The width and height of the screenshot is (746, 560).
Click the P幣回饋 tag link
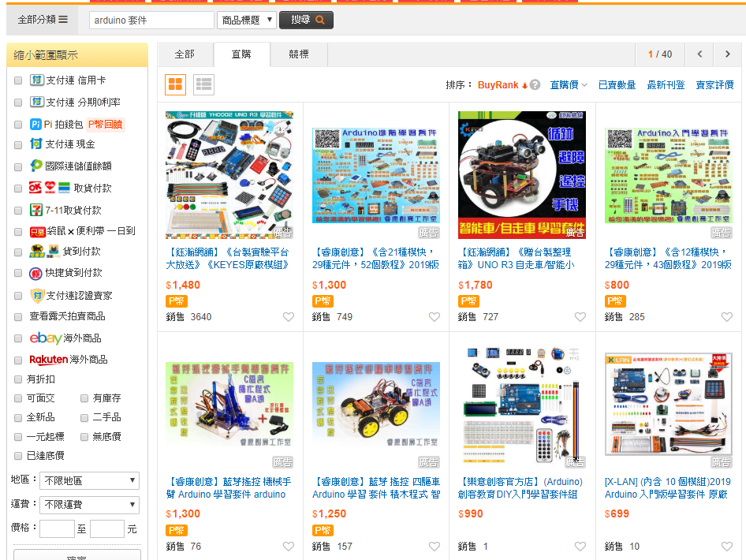[106, 124]
